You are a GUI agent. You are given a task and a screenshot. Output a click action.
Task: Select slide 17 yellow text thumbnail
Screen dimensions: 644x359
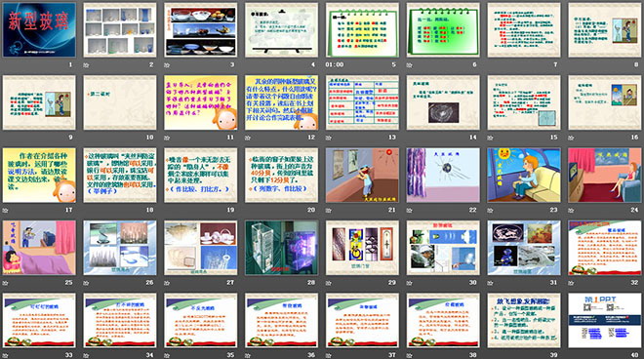39,175
